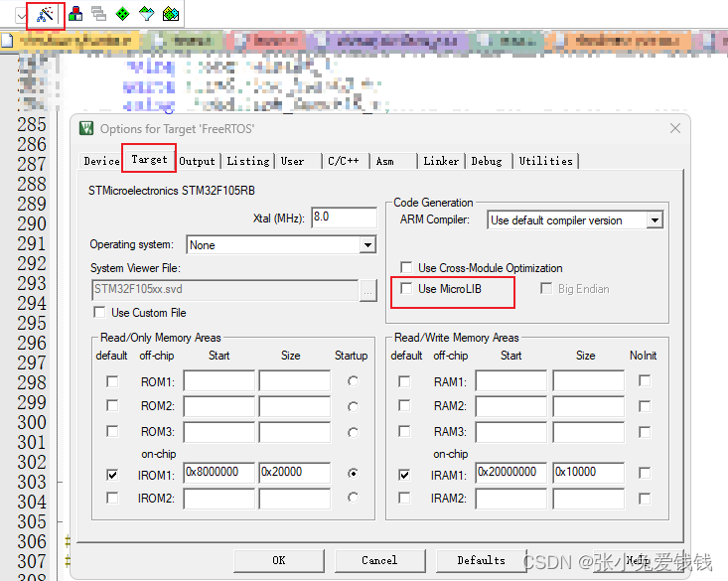This screenshot has height=581, width=728.
Task: Confirm the dialog with OK
Action: [279, 560]
